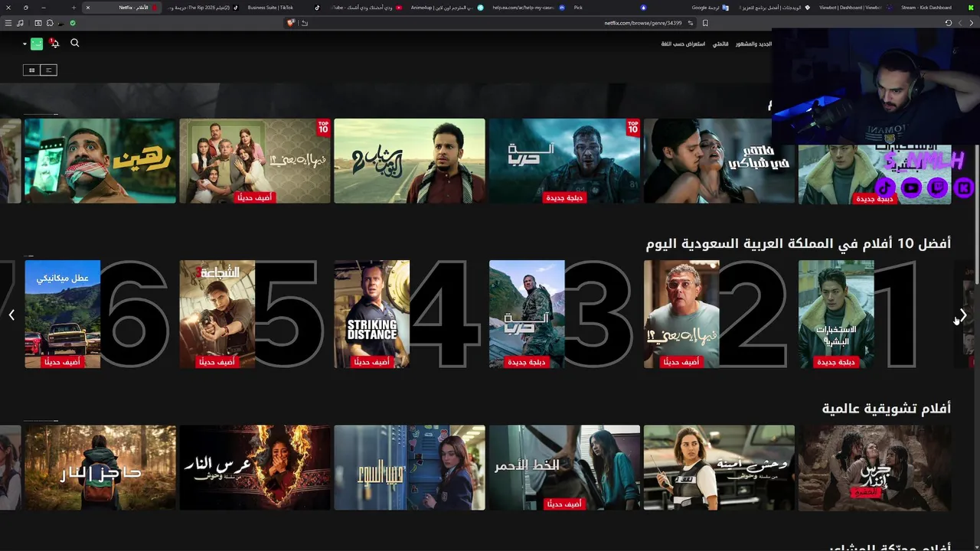The width and height of the screenshot is (980, 551).
Task: Click the site settings icon beside URL
Action: tap(691, 23)
